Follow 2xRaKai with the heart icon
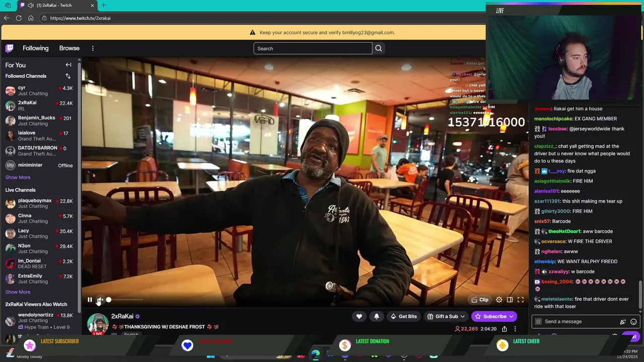 click(x=359, y=316)
